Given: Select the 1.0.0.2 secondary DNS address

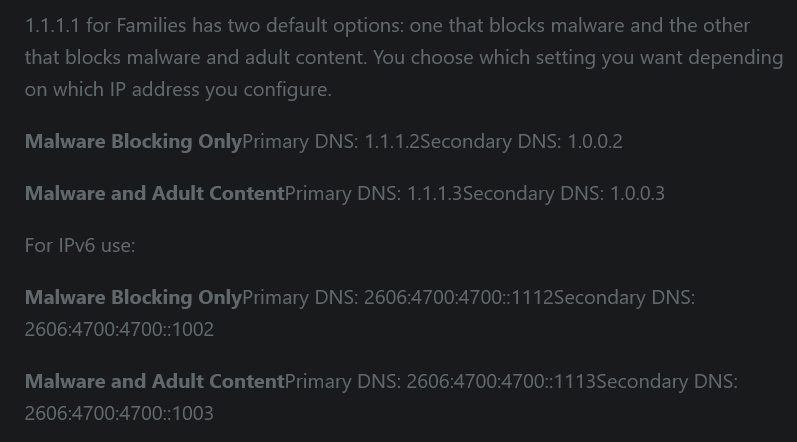Looking at the screenshot, I should coord(595,141).
